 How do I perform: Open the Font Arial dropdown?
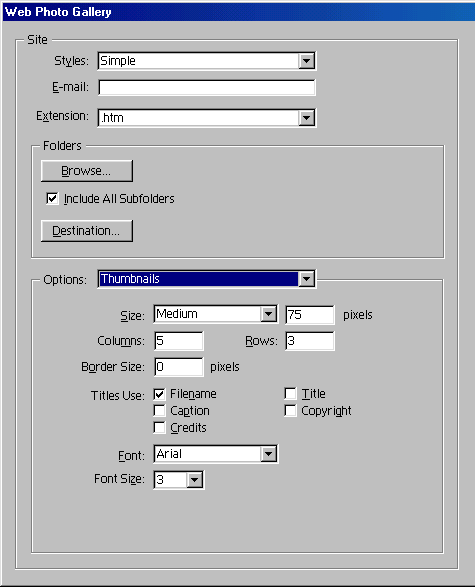coord(216,454)
